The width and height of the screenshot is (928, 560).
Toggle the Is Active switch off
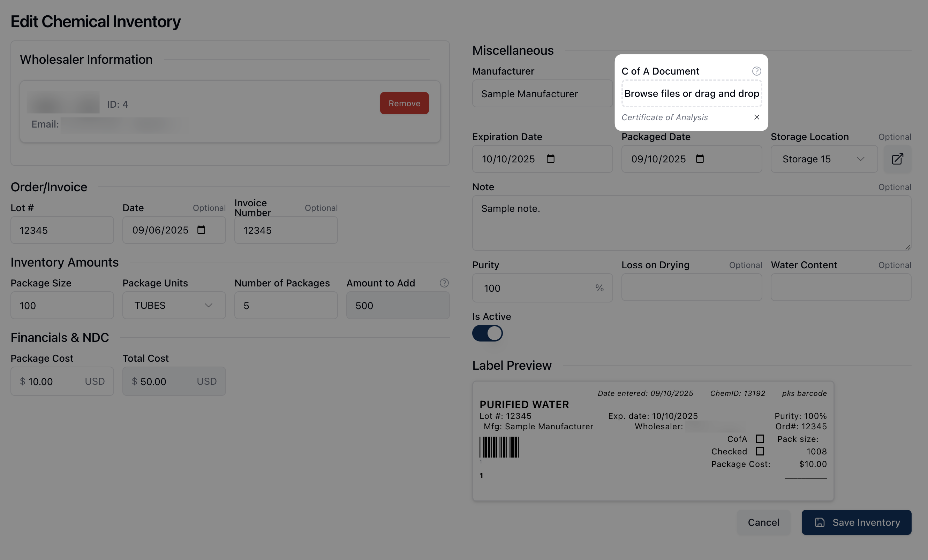pos(487,333)
